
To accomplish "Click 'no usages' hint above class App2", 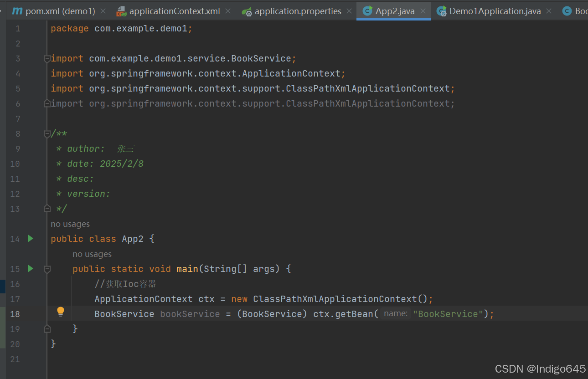I will 70,224.
